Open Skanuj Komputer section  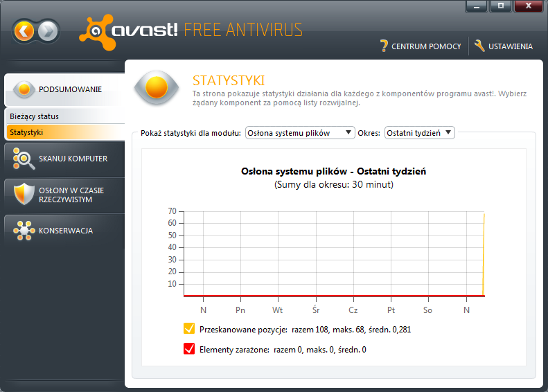tap(64, 159)
